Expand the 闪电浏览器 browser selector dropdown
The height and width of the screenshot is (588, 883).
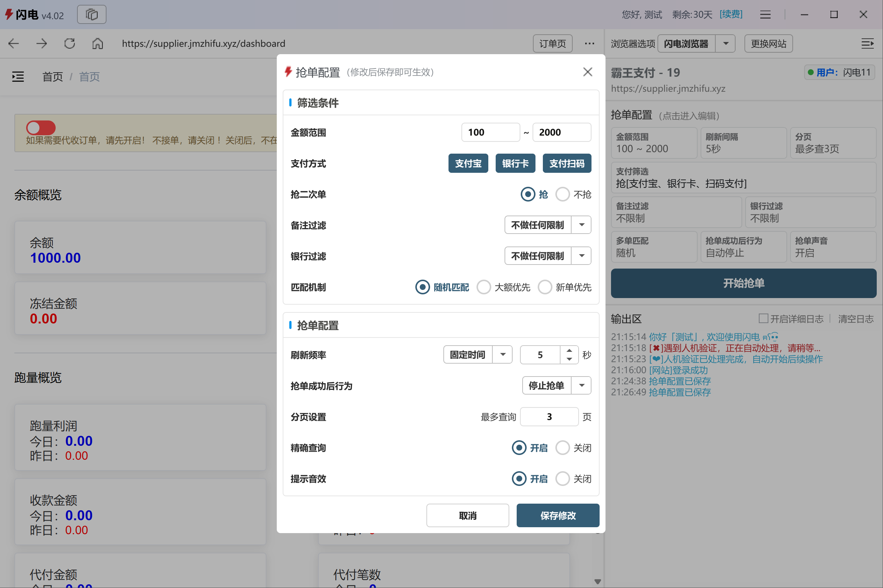pos(726,43)
